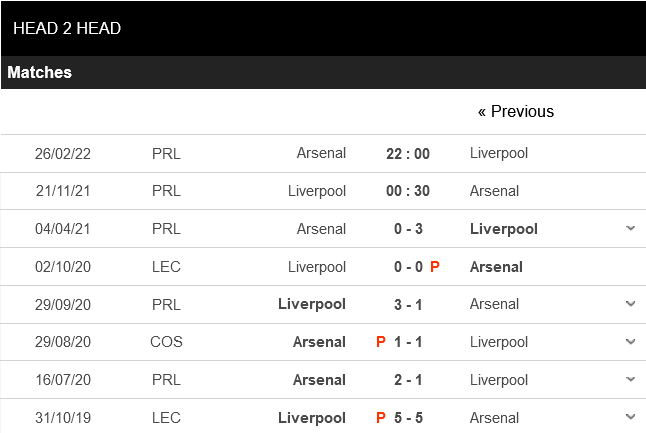The width and height of the screenshot is (646, 433).
Task: Click the COS competition label
Action: pyautogui.click(x=166, y=342)
